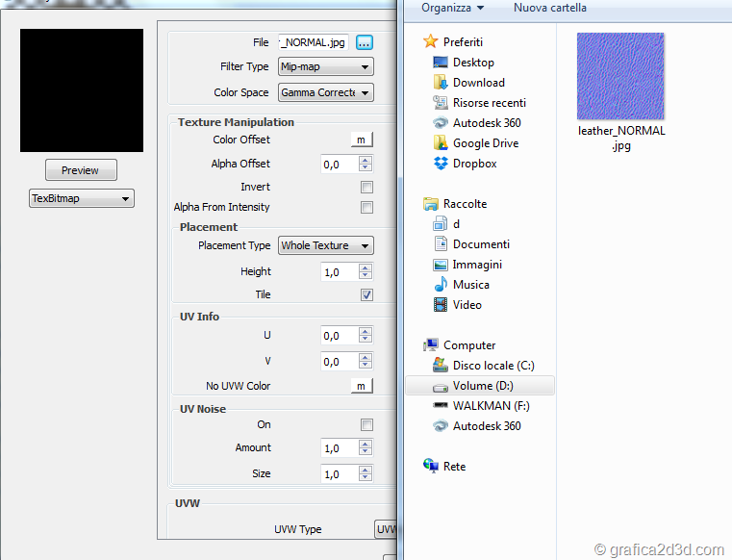Uncheck the Tile checkbox
The height and width of the screenshot is (560, 732).
click(366, 295)
